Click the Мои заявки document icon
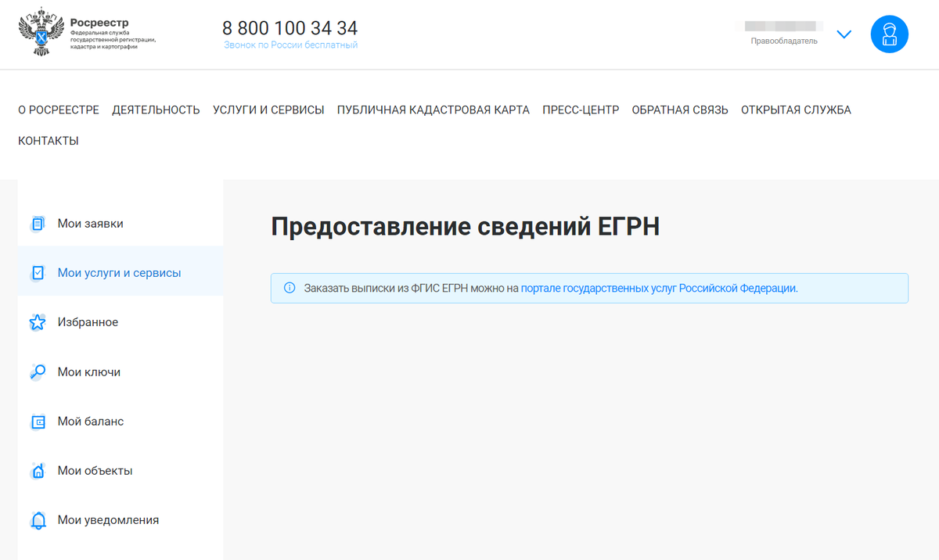939x560 pixels. point(38,224)
